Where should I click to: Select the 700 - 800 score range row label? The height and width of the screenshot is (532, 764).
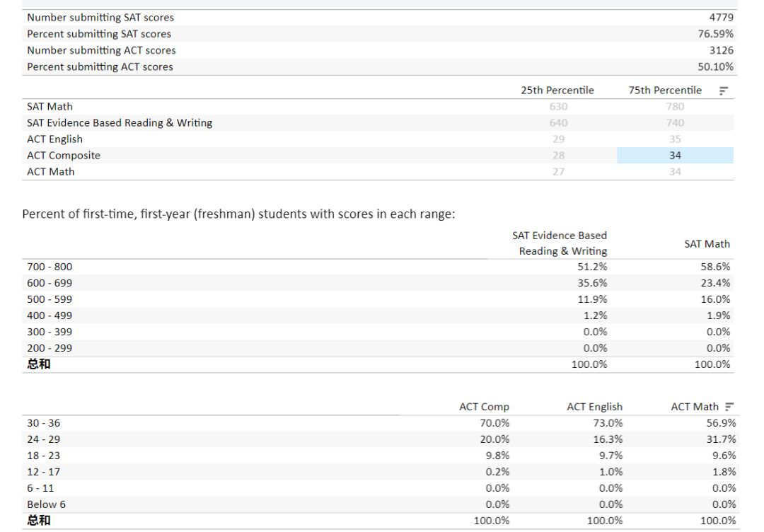coord(50,267)
